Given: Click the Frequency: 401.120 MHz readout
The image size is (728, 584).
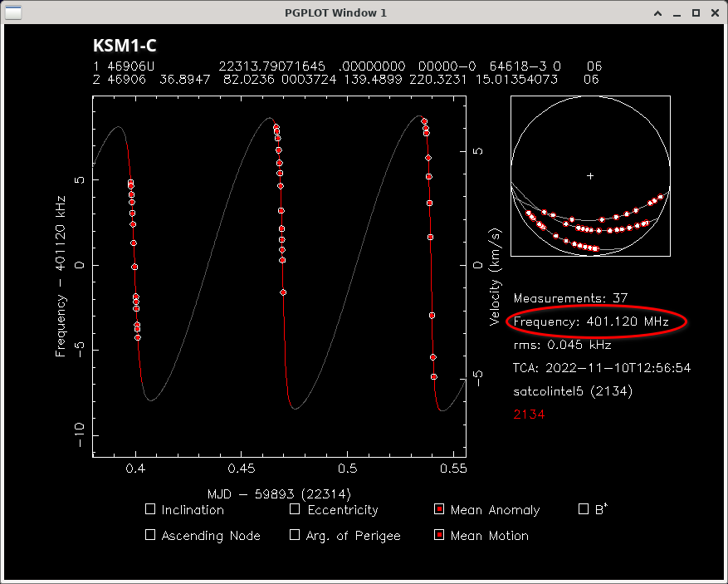Looking at the screenshot, I should pyautogui.click(x=591, y=321).
